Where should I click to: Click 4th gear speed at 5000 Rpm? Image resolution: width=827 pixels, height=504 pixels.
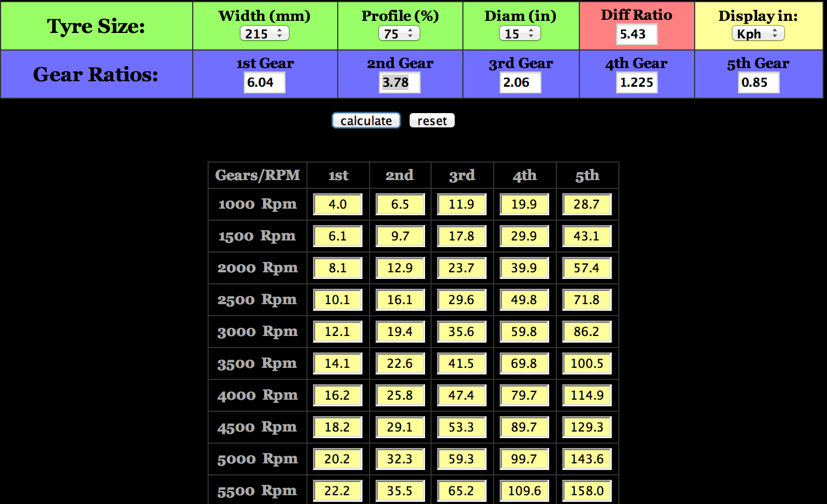[524, 459]
